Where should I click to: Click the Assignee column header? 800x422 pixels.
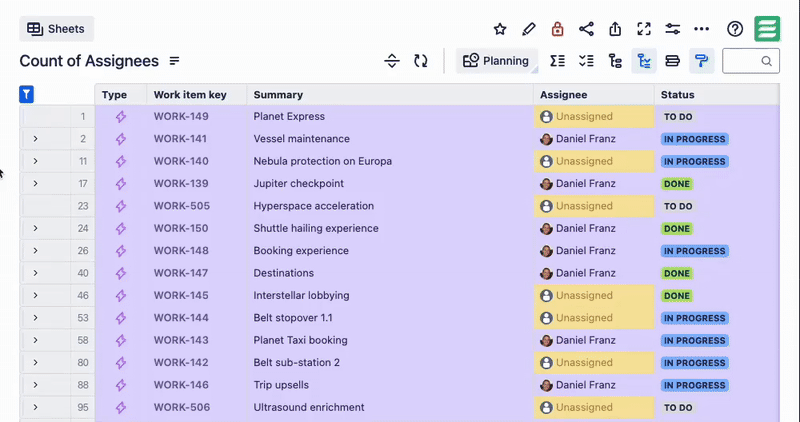594,94
